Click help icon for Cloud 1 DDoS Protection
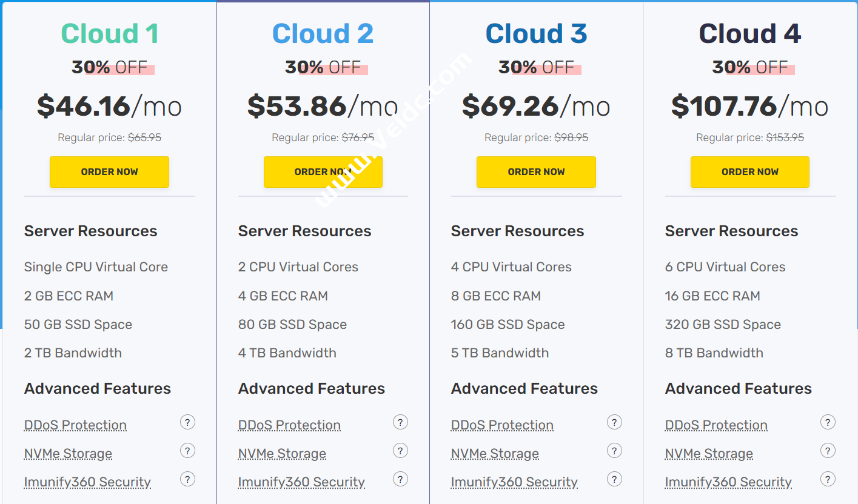The height and width of the screenshot is (504, 858). coord(187,422)
